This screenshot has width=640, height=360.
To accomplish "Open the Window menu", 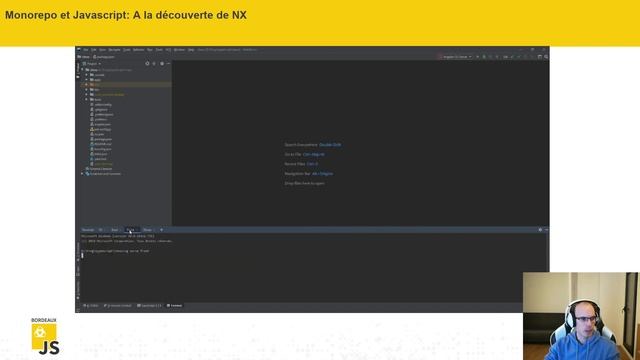I will (x=179, y=50).
